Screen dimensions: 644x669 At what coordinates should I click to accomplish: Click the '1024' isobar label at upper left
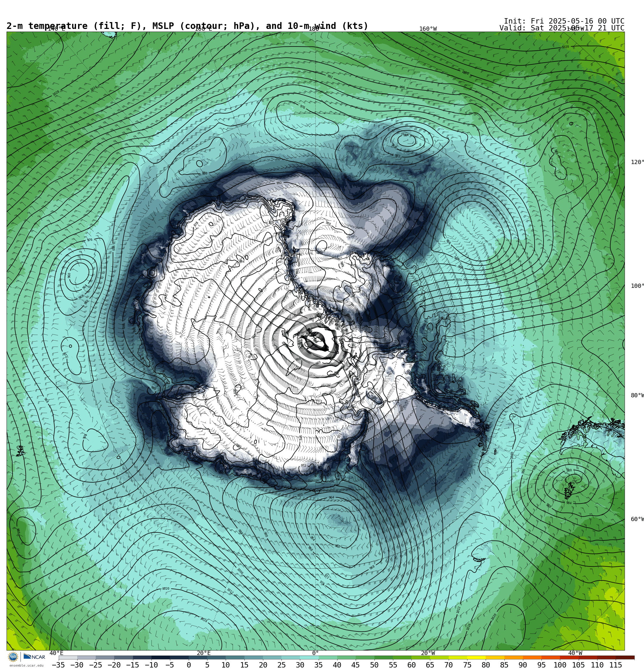pyautogui.click(x=94, y=88)
